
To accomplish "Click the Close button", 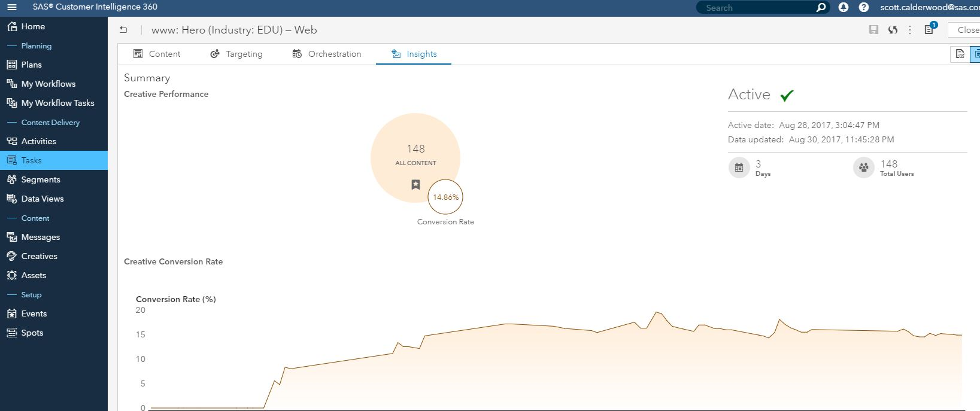I will pos(965,30).
